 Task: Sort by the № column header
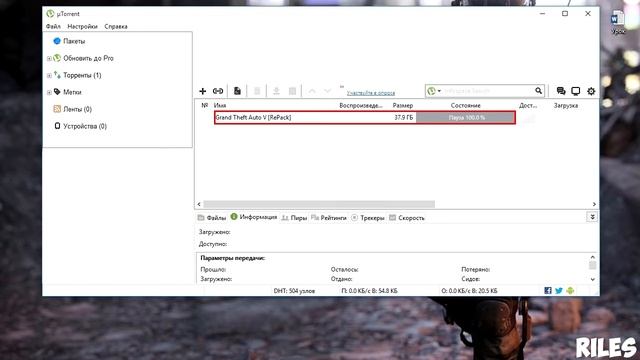coord(204,105)
